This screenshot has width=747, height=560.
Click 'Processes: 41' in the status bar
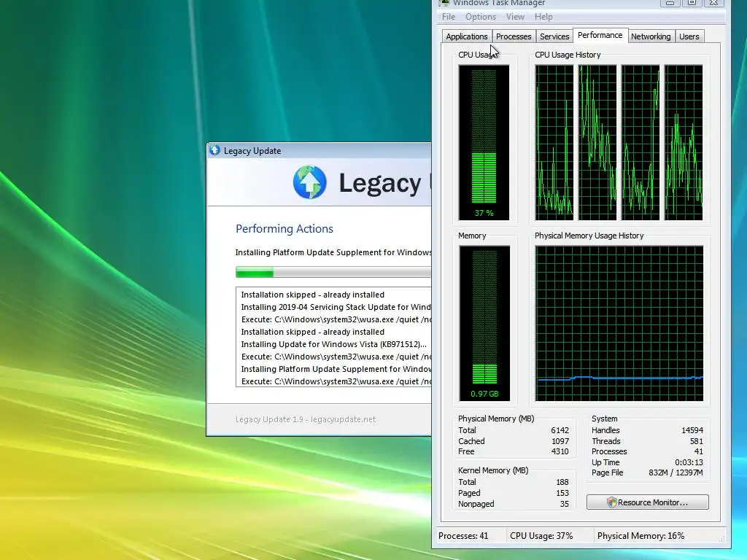click(x=463, y=536)
